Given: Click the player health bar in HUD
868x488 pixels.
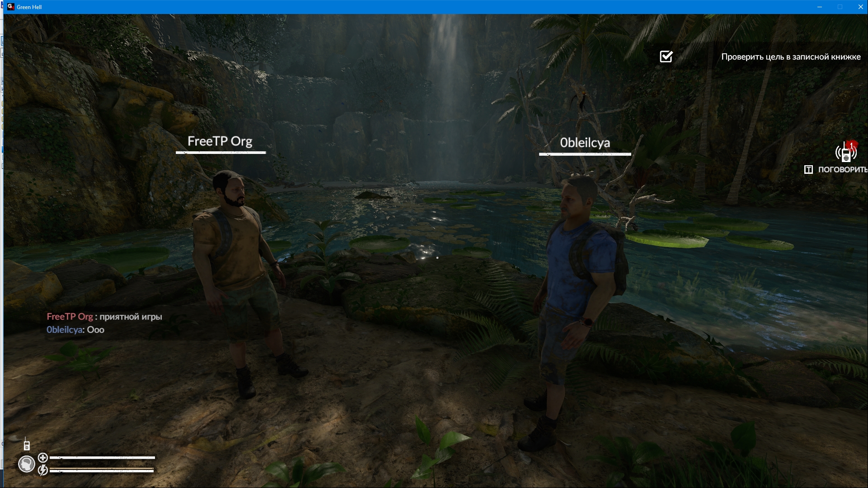Looking at the screenshot, I should pos(102,458).
